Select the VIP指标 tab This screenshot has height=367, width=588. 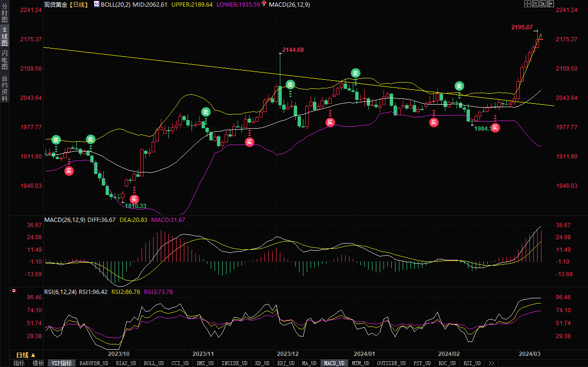click(x=61, y=363)
